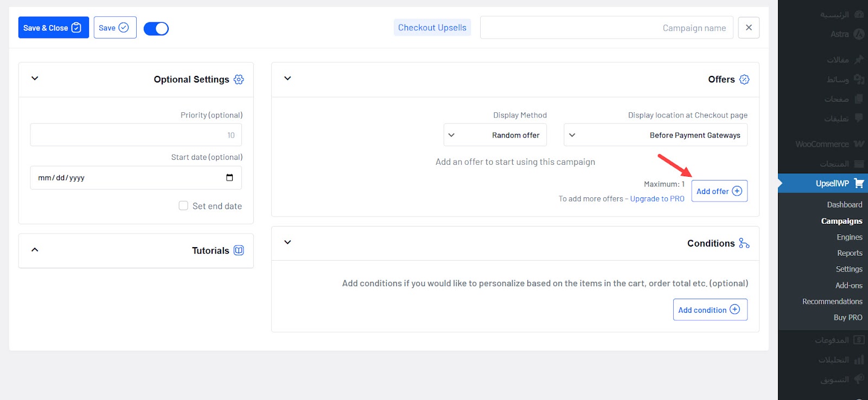Image resolution: width=868 pixels, height=400 pixels.
Task: Click the WooCommerce icon in sidebar
Action: [x=859, y=144]
